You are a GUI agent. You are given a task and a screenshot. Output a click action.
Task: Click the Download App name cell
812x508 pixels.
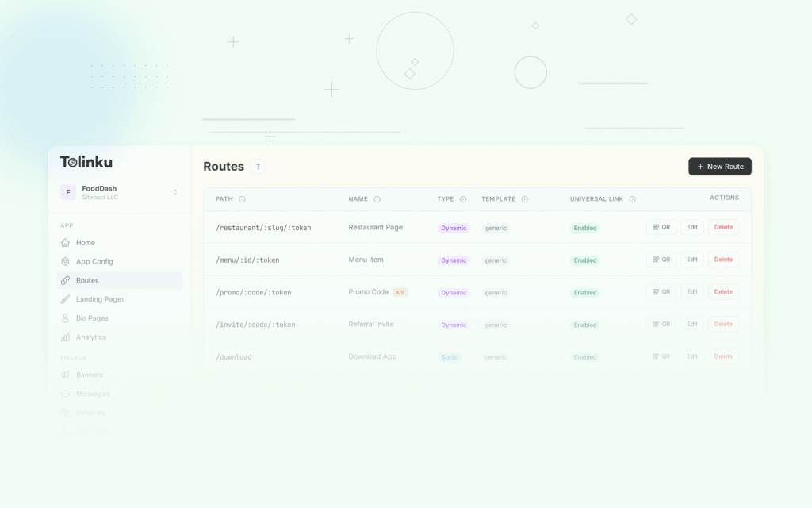373,356
